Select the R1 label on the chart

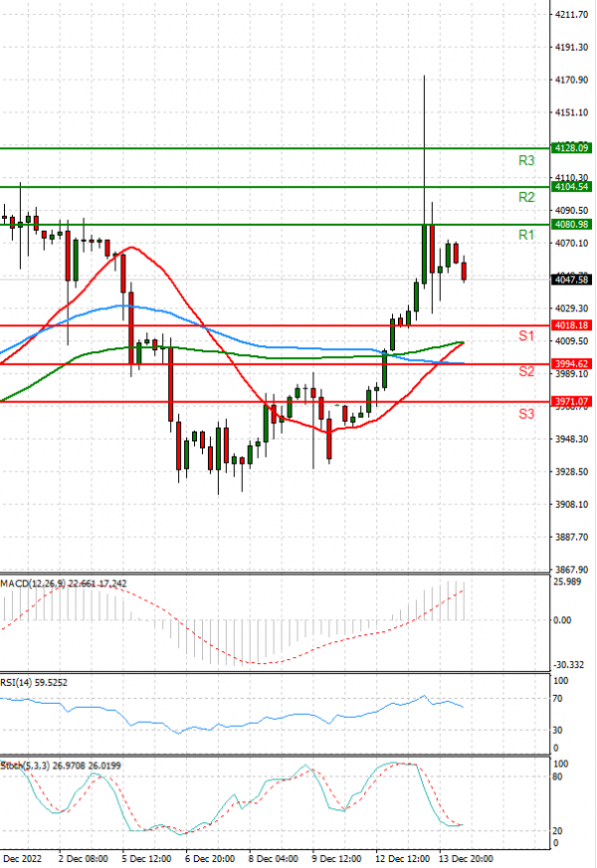pos(526,235)
